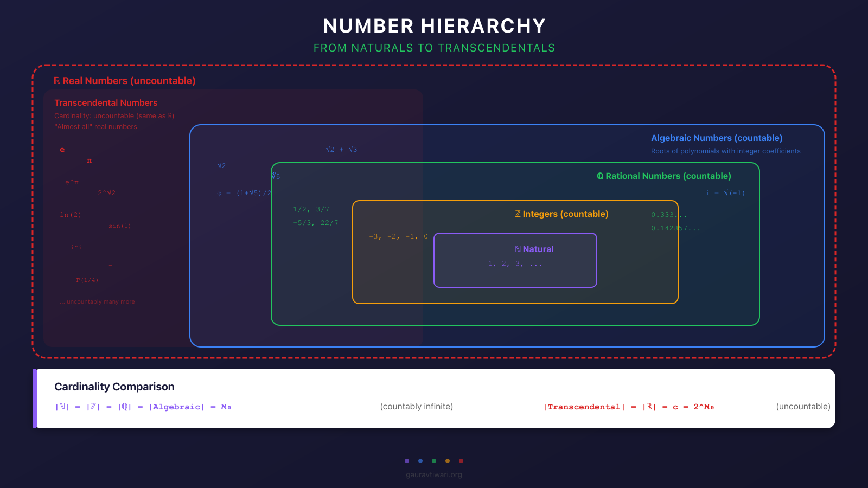Click the e constant symbol
This screenshot has width=868, height=488.
[x=62, y=149]
